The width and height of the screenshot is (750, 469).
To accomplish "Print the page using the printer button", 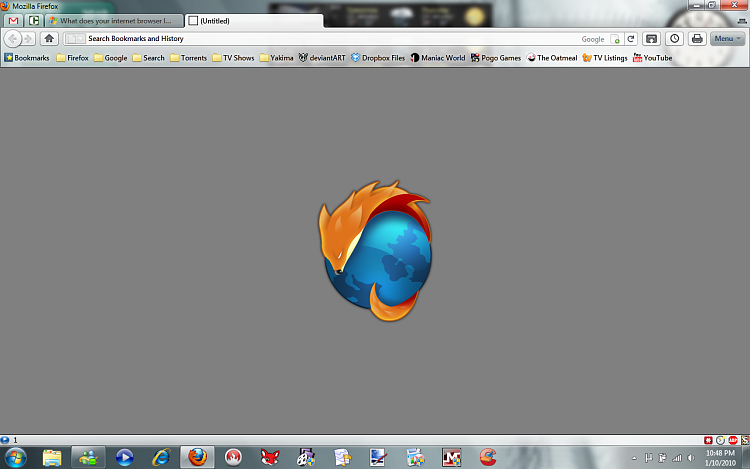I will (x=697, y=39).
